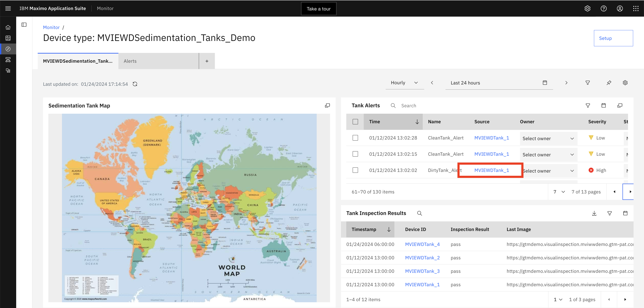Sort Inspection Results by Timestamp column
Screen dimensions: 644x308
pos(370,229)
